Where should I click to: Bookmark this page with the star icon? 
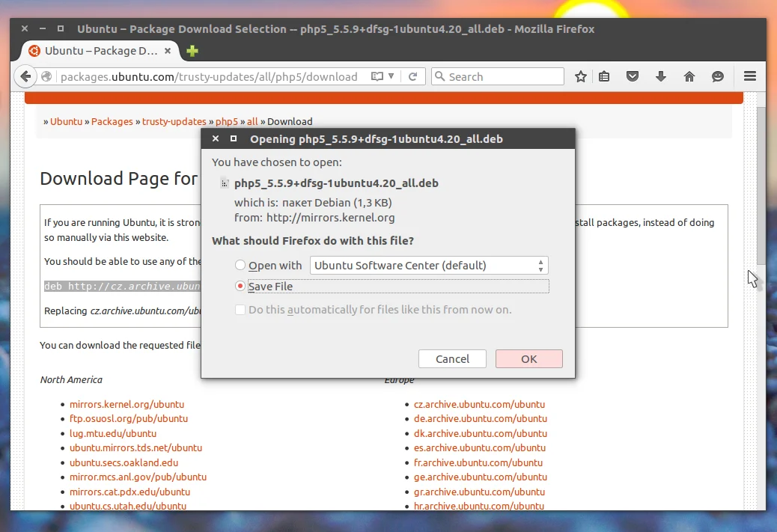tap(581, 76)
